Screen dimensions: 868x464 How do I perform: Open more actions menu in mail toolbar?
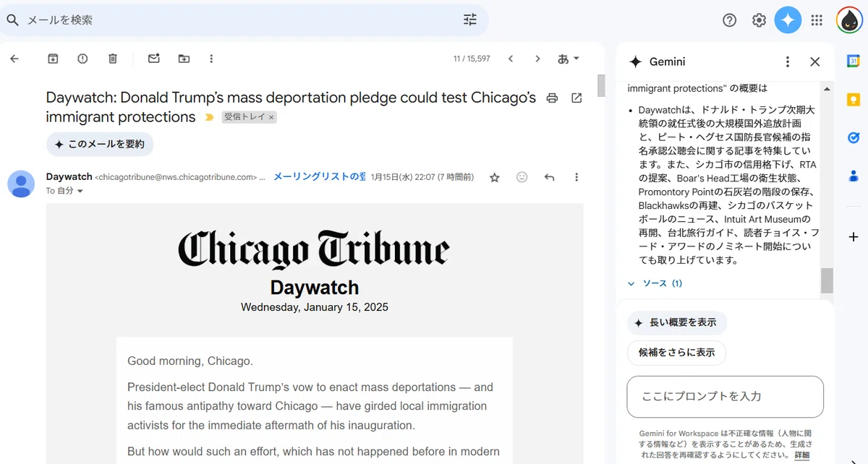(211, 59)
